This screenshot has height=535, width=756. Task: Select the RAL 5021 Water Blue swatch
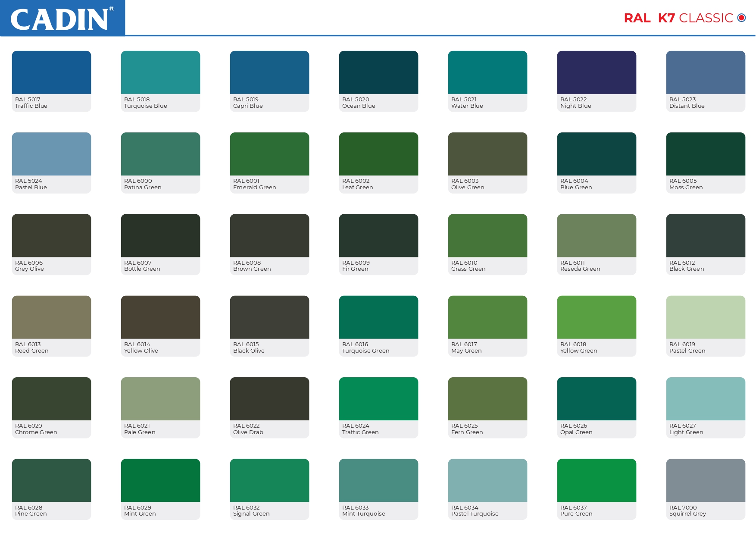[487, 72]
